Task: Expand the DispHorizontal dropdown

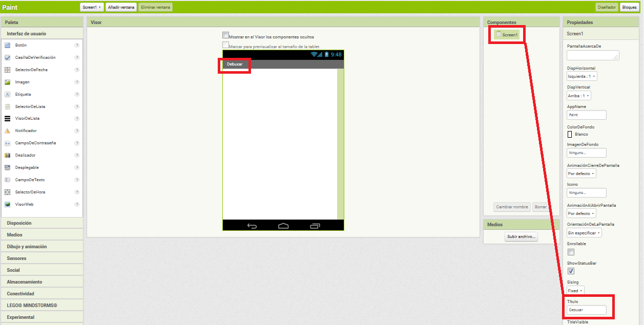Action: point(581,76)
